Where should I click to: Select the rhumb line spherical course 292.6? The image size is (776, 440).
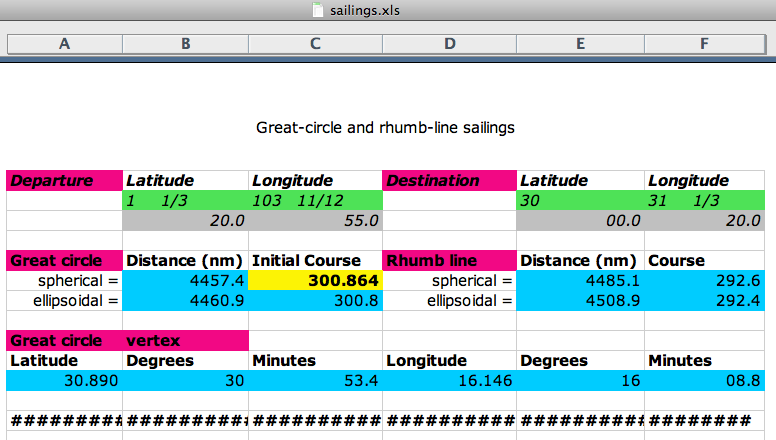tap(704, 281)
